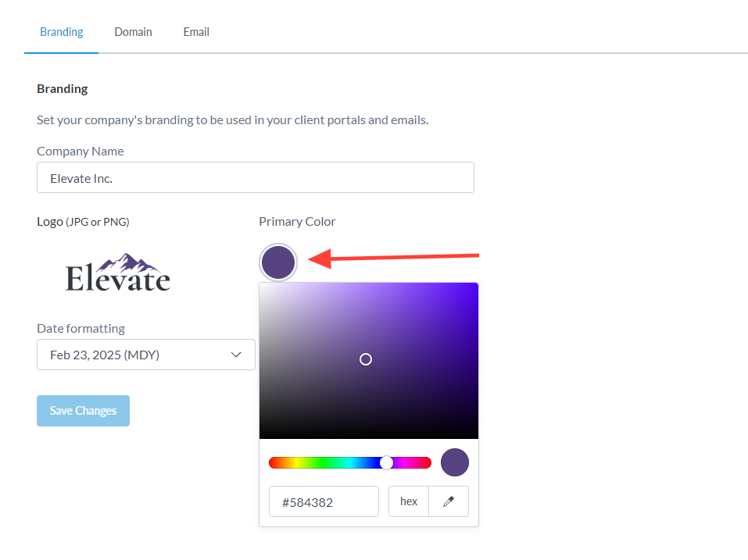Viewport: 748px width, 560px height.
Task: Open the Branding tab
Action: click(x=61, y=31)
